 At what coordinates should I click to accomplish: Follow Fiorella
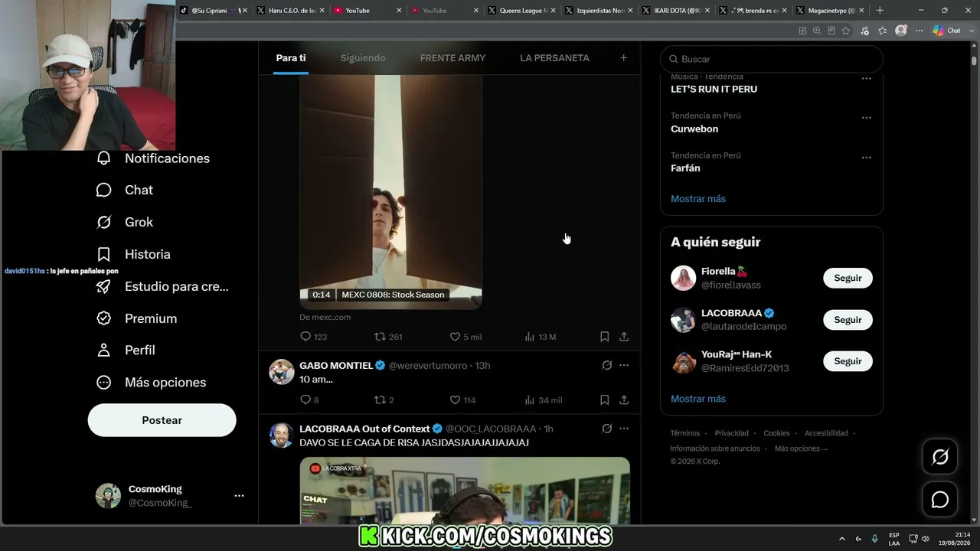pos(848,278)
